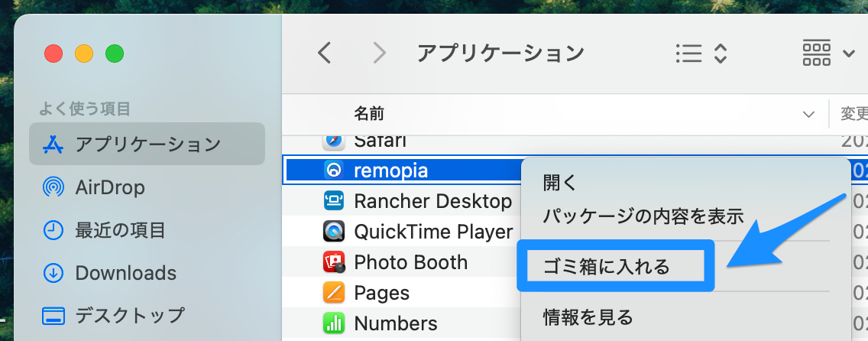The height and width of the screenshot is (341, 868).
Task: Click the Applications icon in the sidebar
Action: tap(53, 145)
